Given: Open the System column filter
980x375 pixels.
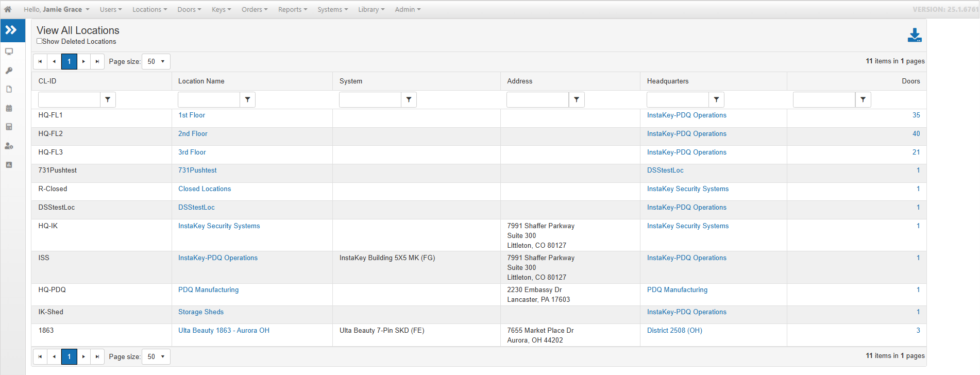Looking at the screenshot, I should 409,99.
